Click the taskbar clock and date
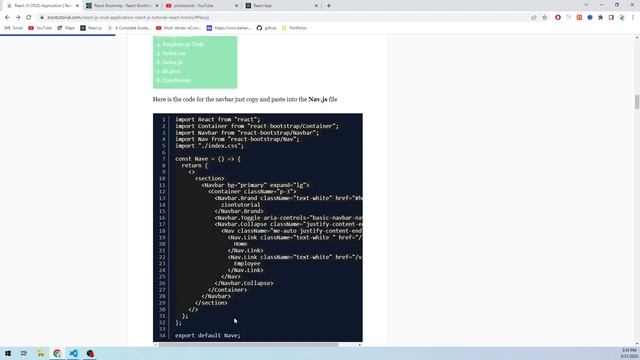The height and width of the screenshot is (360, 640). click(629, 353)
